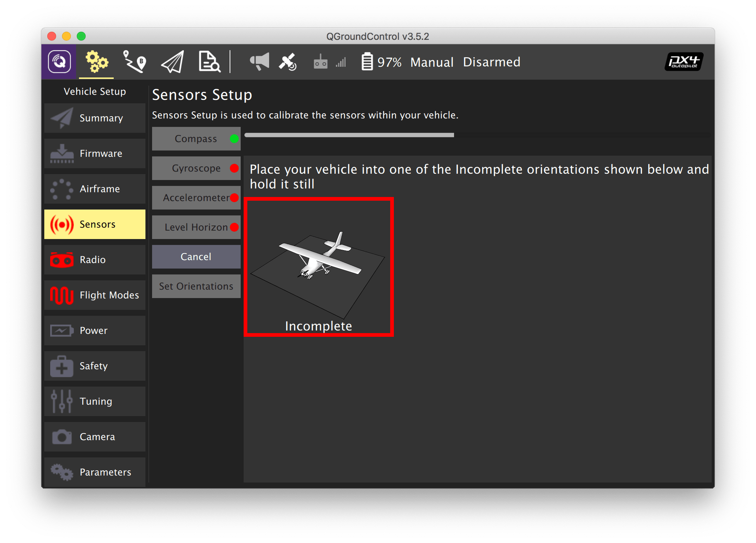
Task: Cancel the current calibration
Action: [196, 256]
